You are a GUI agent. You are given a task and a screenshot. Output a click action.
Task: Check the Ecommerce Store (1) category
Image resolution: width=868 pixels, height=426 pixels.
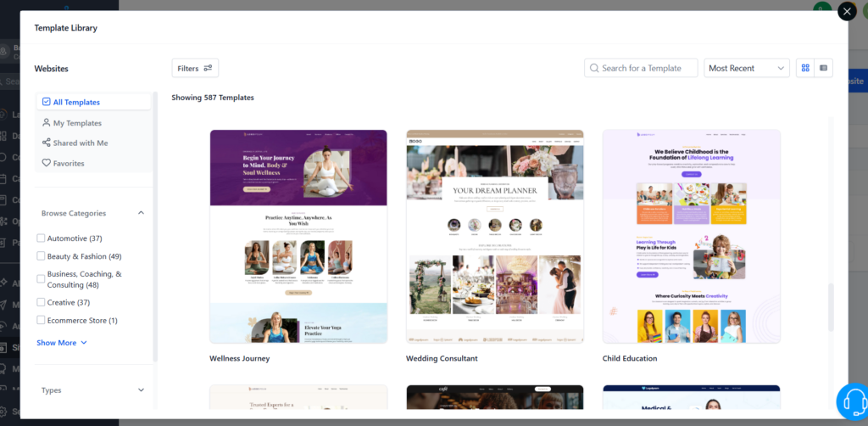coord(41,320)
